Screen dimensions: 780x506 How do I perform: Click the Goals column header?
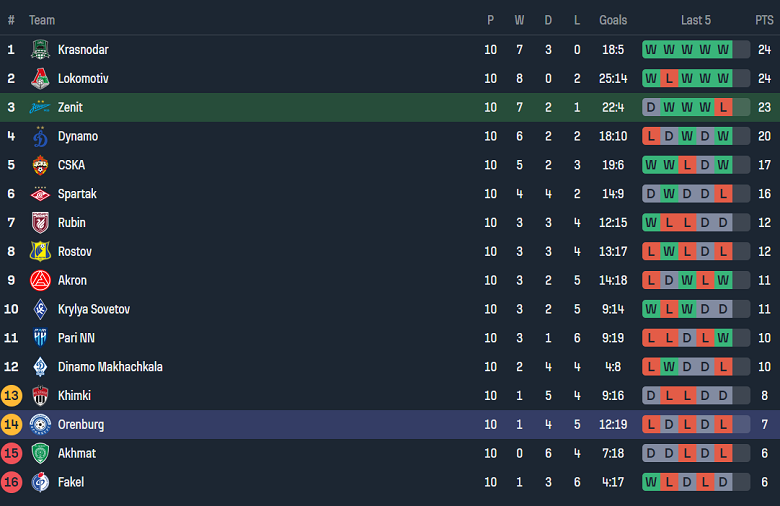coord(613,20)
